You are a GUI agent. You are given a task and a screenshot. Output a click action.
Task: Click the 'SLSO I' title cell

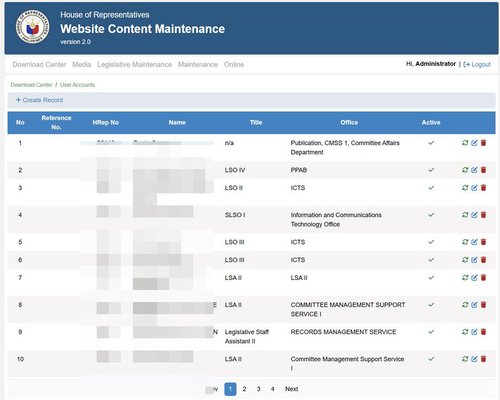point(235,215)
